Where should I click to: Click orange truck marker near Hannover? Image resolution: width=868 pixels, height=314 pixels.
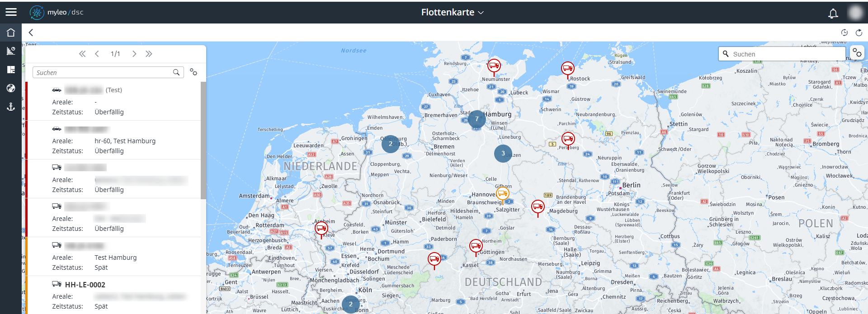(502, 195)
